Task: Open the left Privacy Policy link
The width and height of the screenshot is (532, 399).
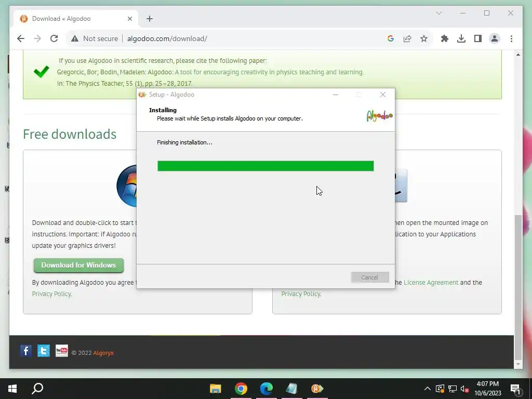Action: point(51,294)
